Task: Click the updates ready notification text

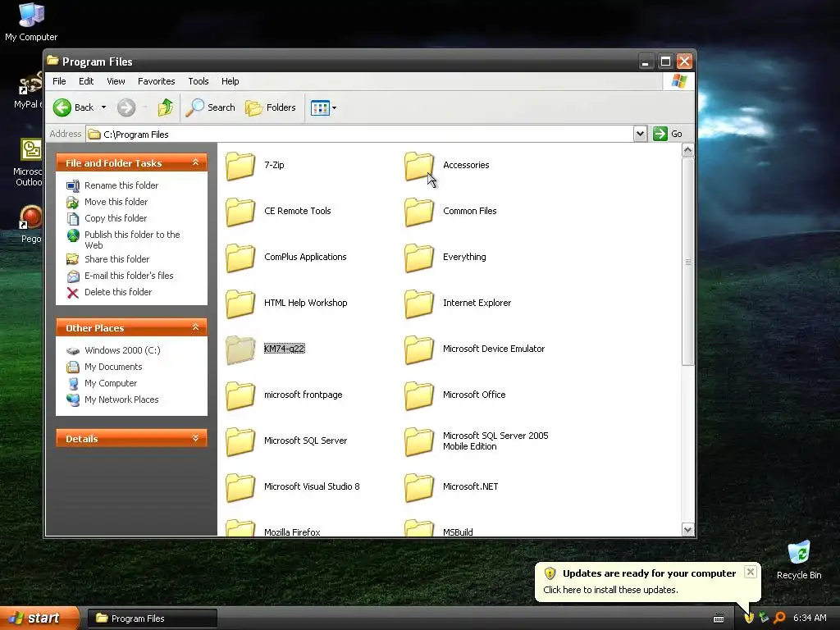Action: [x=649, y=573]
